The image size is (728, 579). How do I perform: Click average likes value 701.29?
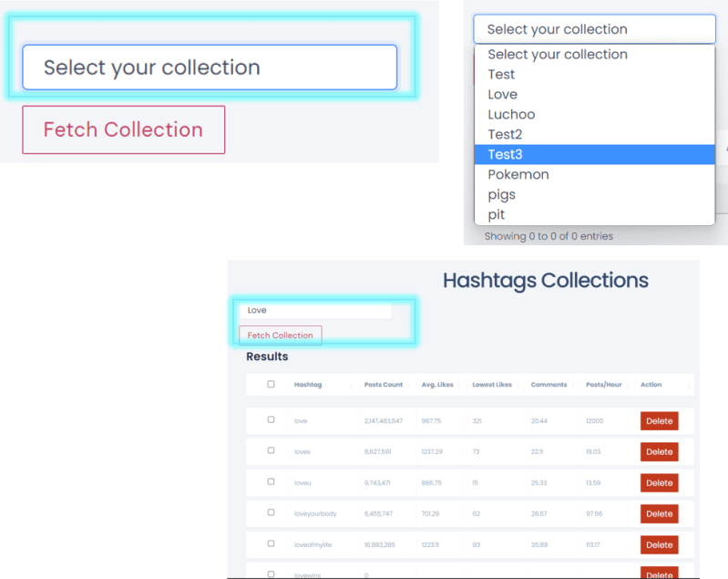[x=430, y=514]
